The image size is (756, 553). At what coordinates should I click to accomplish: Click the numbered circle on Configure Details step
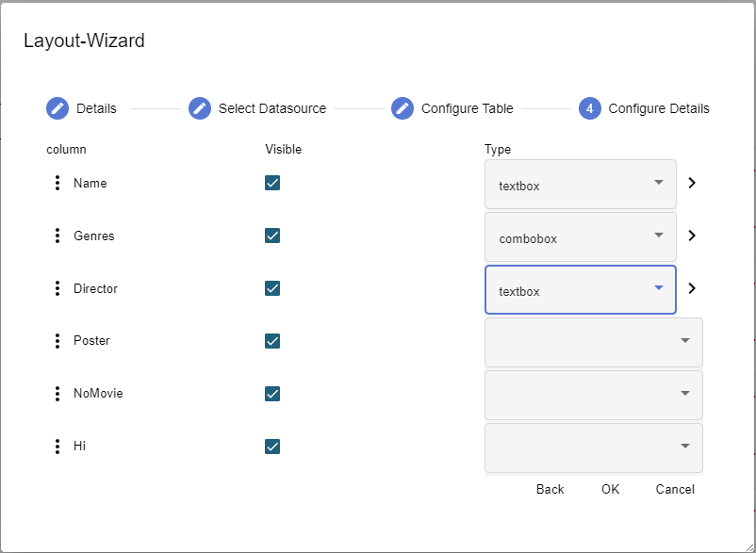pyautogui.click(x=589, y=108)
